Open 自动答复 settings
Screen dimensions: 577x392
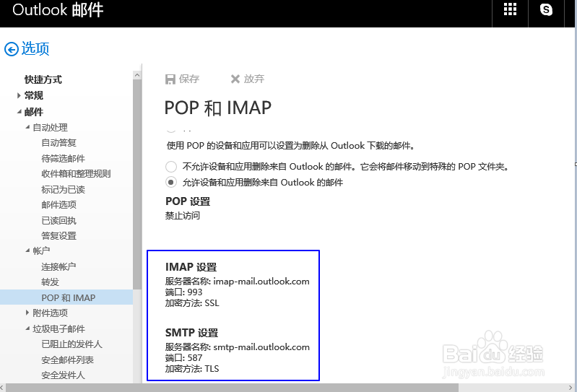click(59, 143)
